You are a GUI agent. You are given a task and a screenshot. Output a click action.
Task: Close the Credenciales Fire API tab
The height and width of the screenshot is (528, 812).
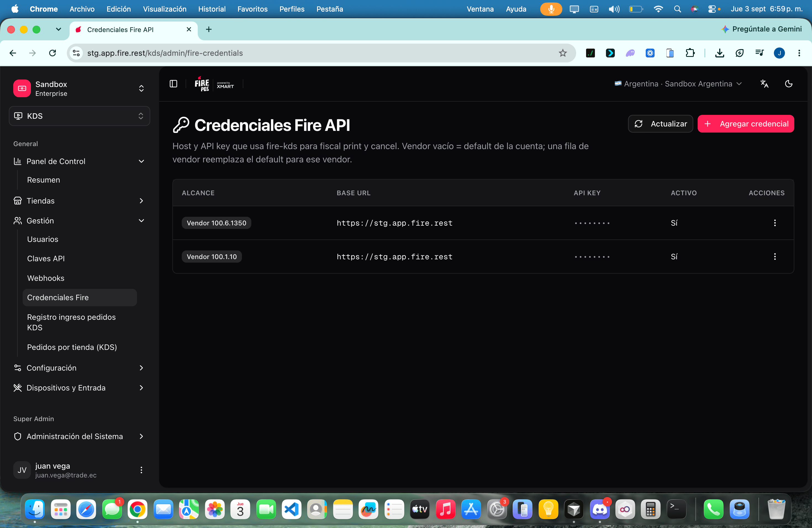pos(189,30)
